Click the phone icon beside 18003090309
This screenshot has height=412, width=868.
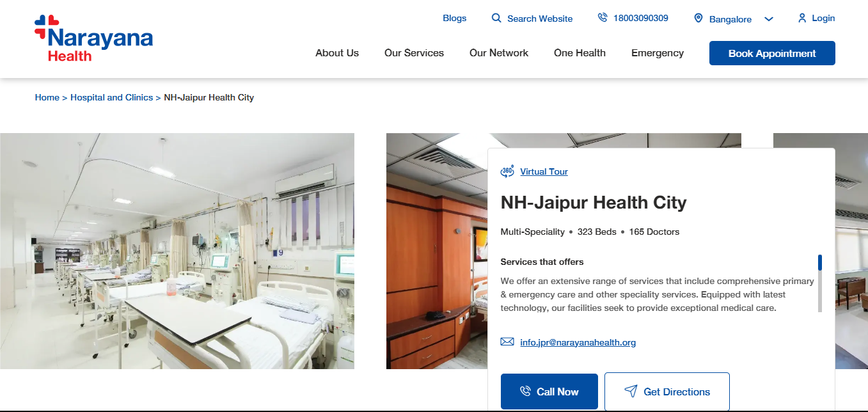[603, 18]
